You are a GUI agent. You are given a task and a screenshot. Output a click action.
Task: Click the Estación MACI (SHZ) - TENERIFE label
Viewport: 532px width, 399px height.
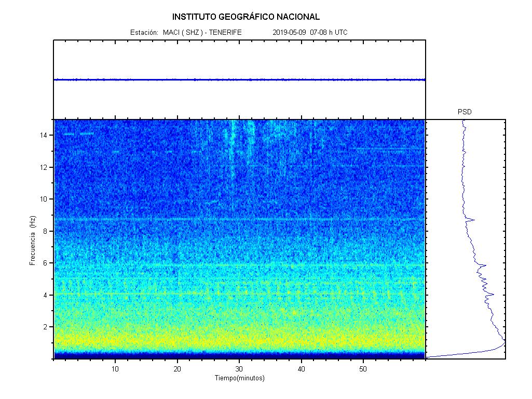coord(186,32)
